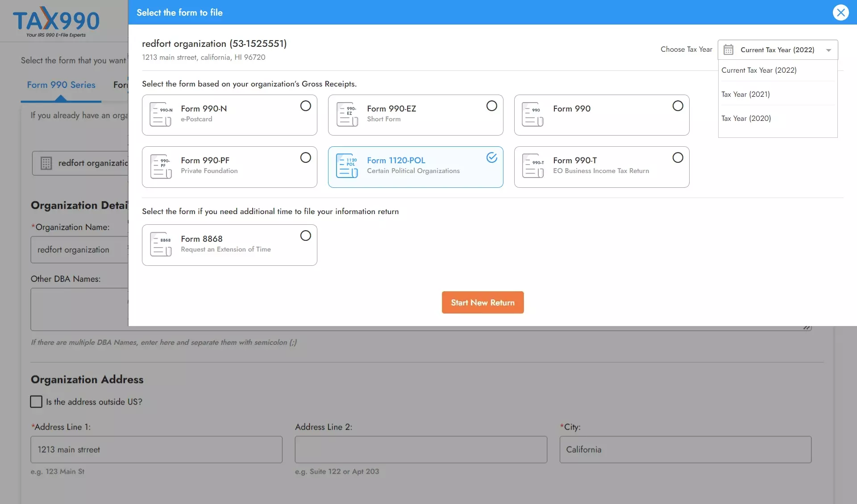Collapse the tax year dropdown arrow
The width and height of the screenshot is (857, 504).
[829, 50]
